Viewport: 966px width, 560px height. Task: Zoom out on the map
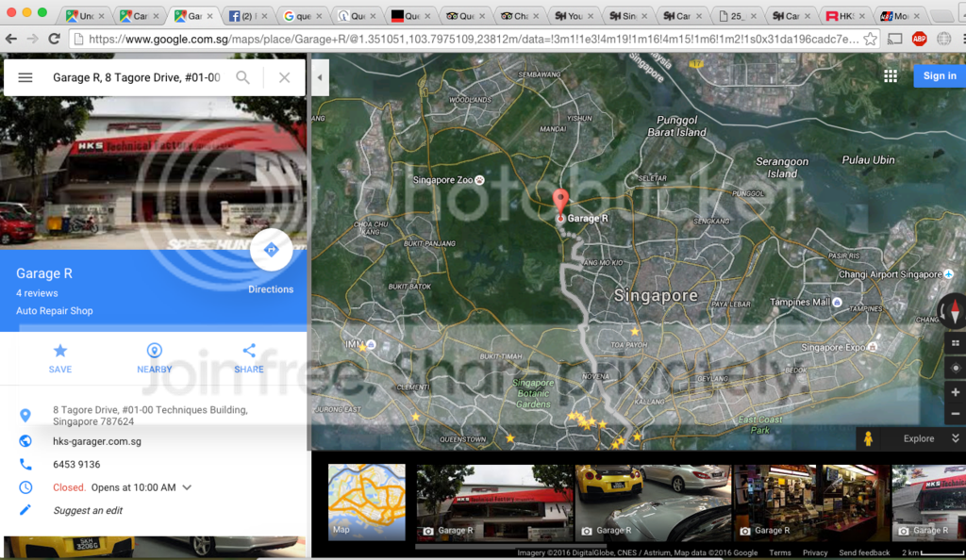[x=956, y=414]
